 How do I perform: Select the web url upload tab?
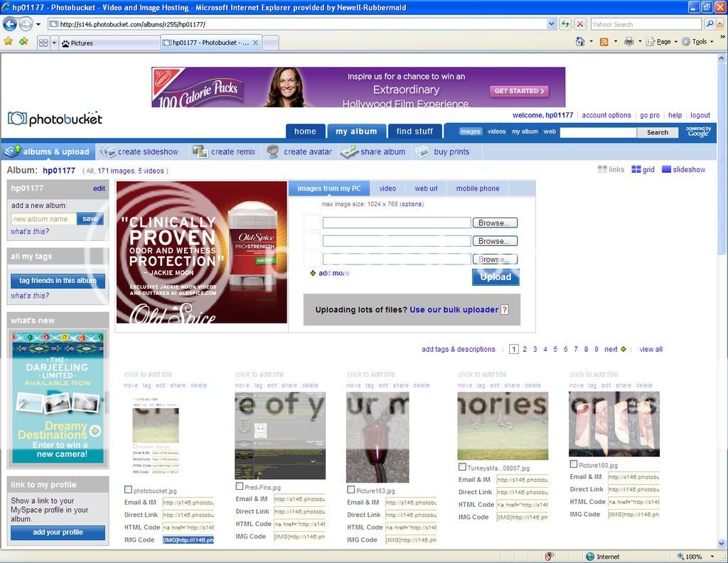point(427,188)
